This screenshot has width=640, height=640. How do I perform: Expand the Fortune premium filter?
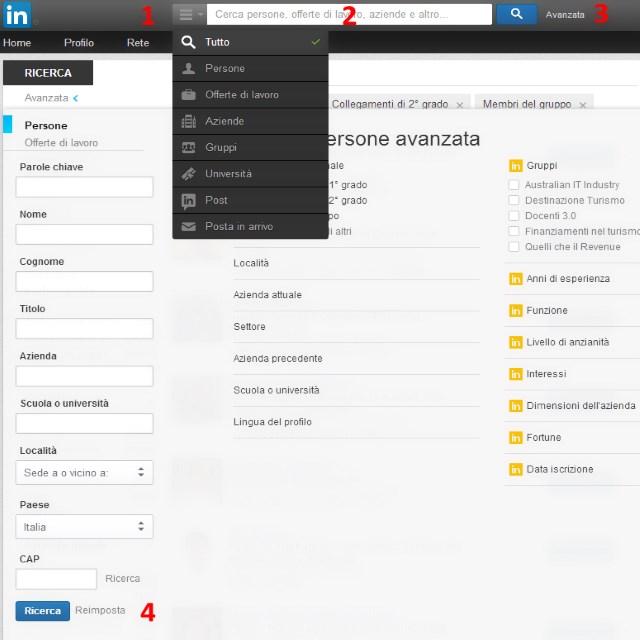pos(543,438)
